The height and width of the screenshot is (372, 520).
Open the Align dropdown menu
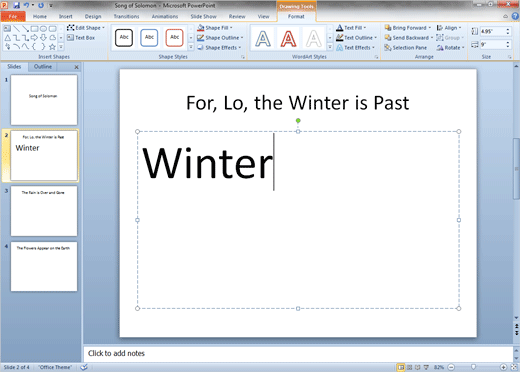[449, 28]
